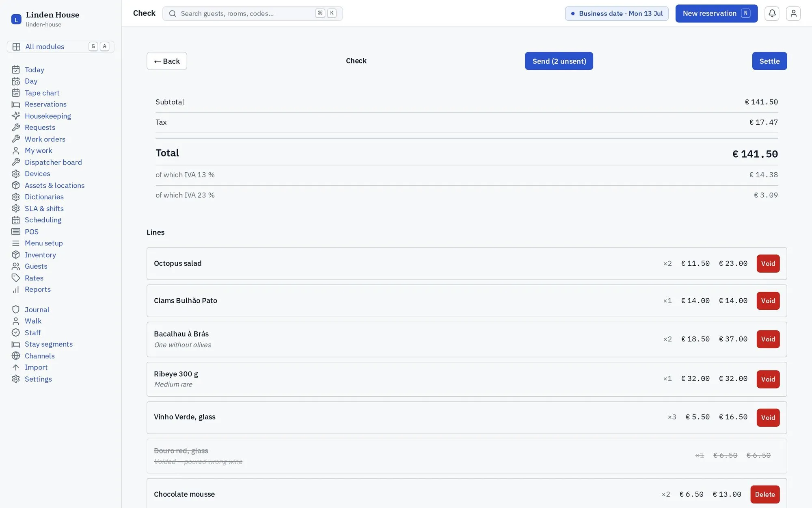
Task: Go to Menu setup module
Action: click(x=44, y=243)
